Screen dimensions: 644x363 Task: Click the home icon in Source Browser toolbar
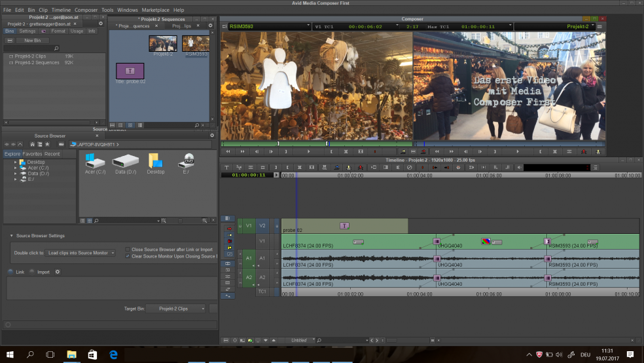pos(32,144)
